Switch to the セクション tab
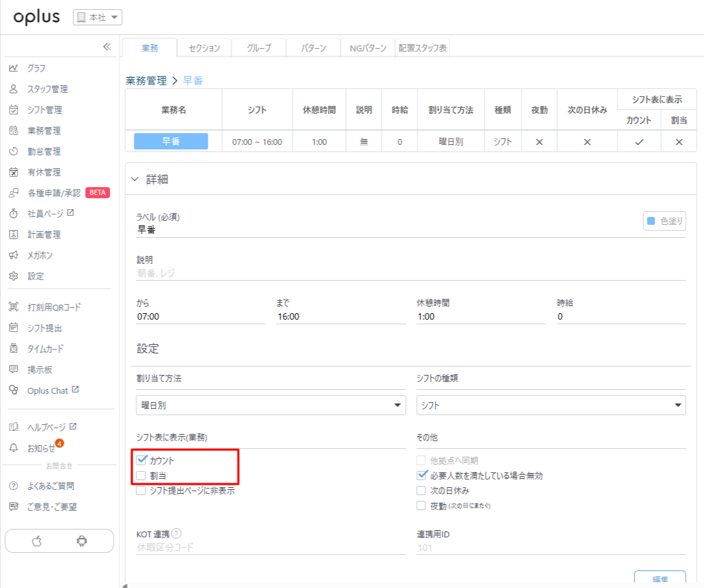This screenshot has height=588, width=704. [204, 48]
